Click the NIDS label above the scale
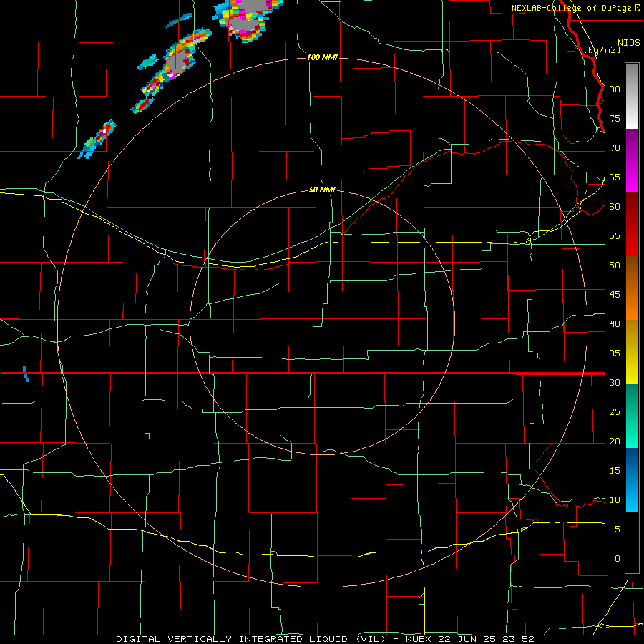Screen dimensions: 644x644 pyautogui.click(x=628, y=43)
